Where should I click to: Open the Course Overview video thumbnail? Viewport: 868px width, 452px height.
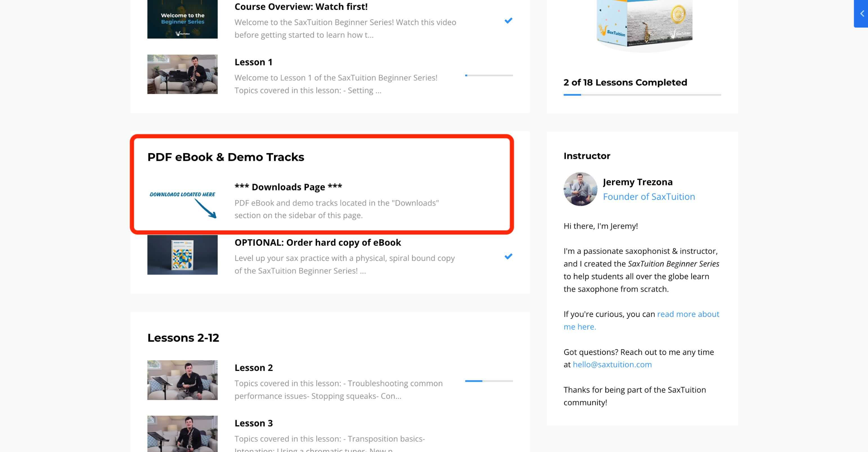coord(182,19)
